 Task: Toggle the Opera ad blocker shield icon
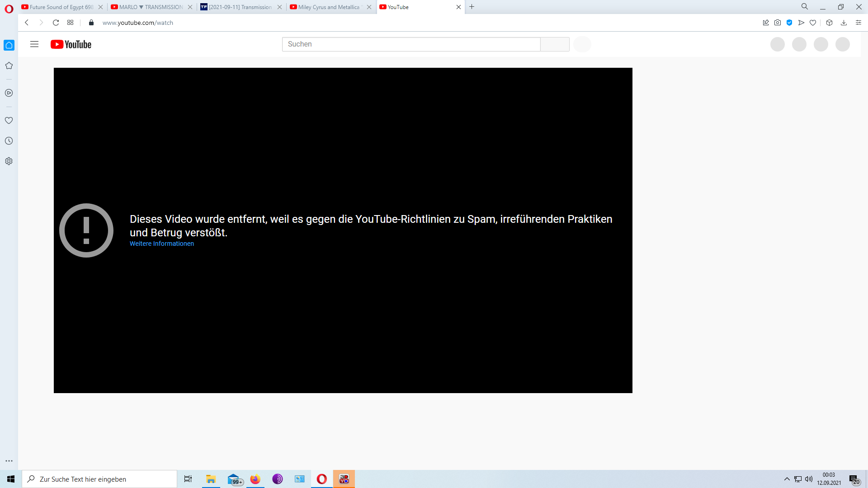pyautogui.click(x=789, y=23)
